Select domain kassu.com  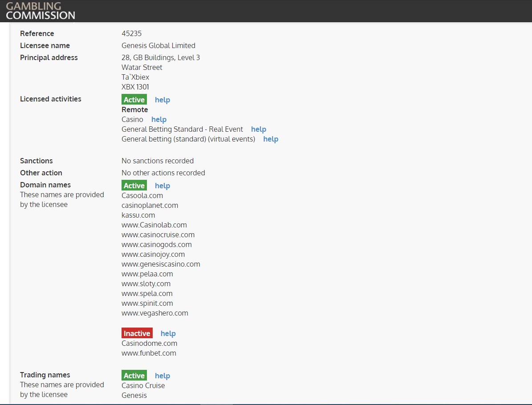tap(138, 215)
